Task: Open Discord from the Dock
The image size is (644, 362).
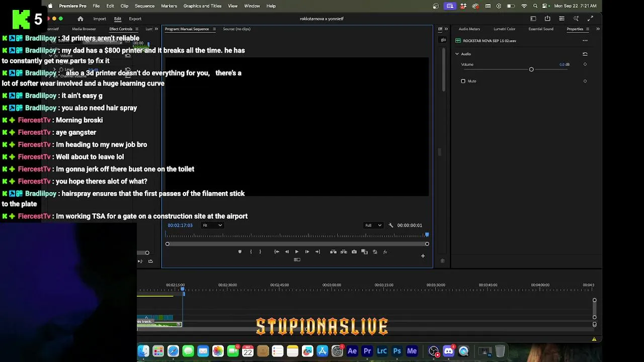Action: point(448,351)
